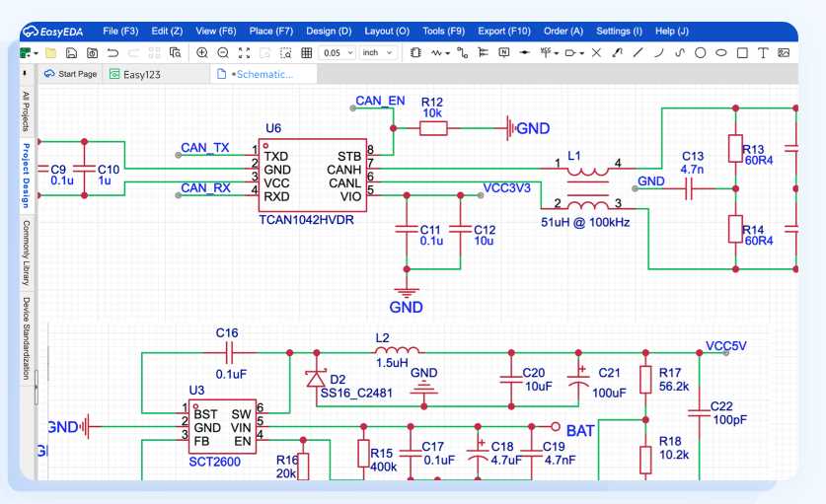This screenshot has height=504, width=826.
Task: Open the Help (J) menu
Action: coord(672,32)
